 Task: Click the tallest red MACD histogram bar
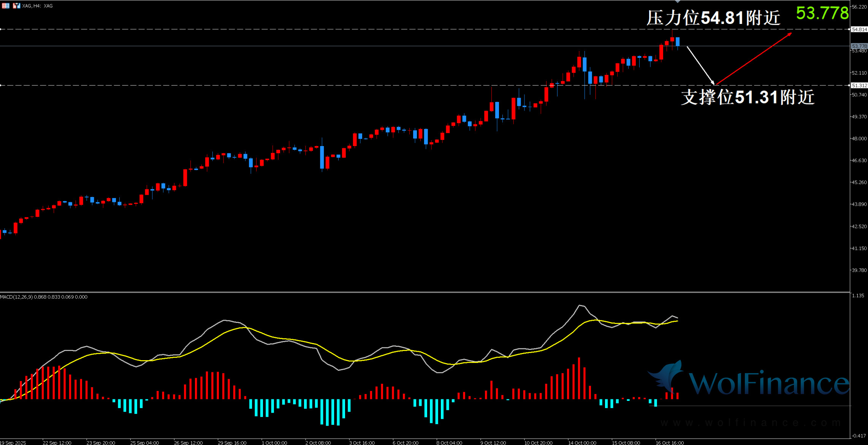tap(579, 378)
